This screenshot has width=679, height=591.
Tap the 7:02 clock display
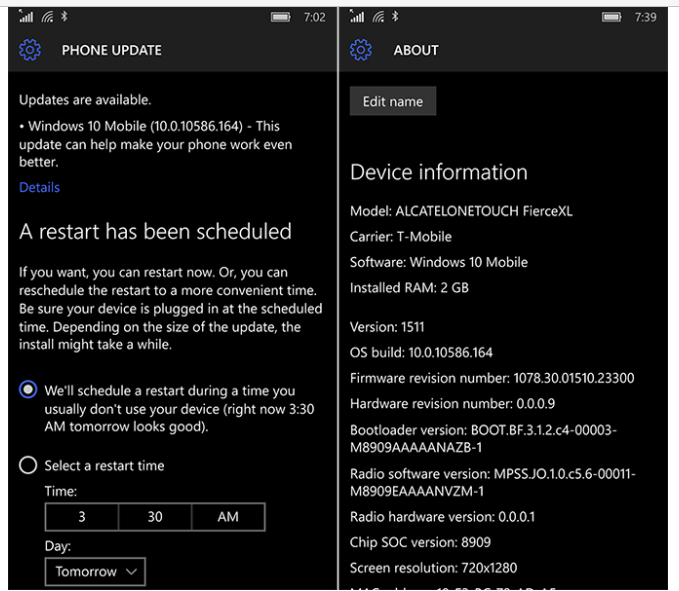tap(314, 17)
